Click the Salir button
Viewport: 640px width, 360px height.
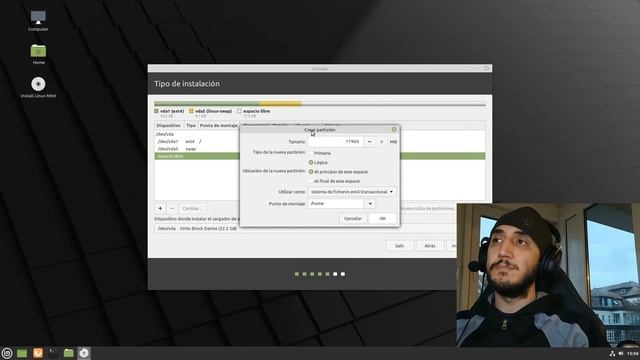[x=399, y=246]
